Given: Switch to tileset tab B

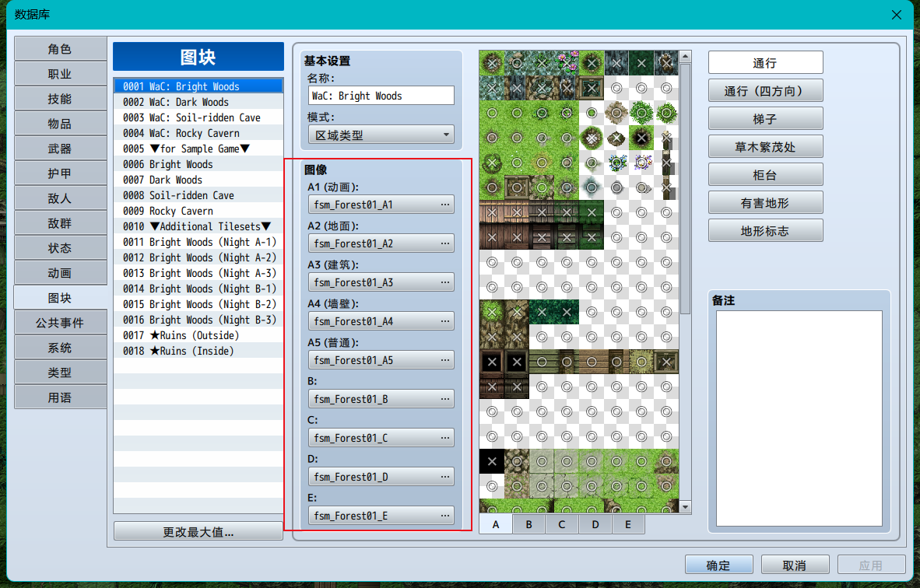Looking at the screenshot, I should (528, 524).
